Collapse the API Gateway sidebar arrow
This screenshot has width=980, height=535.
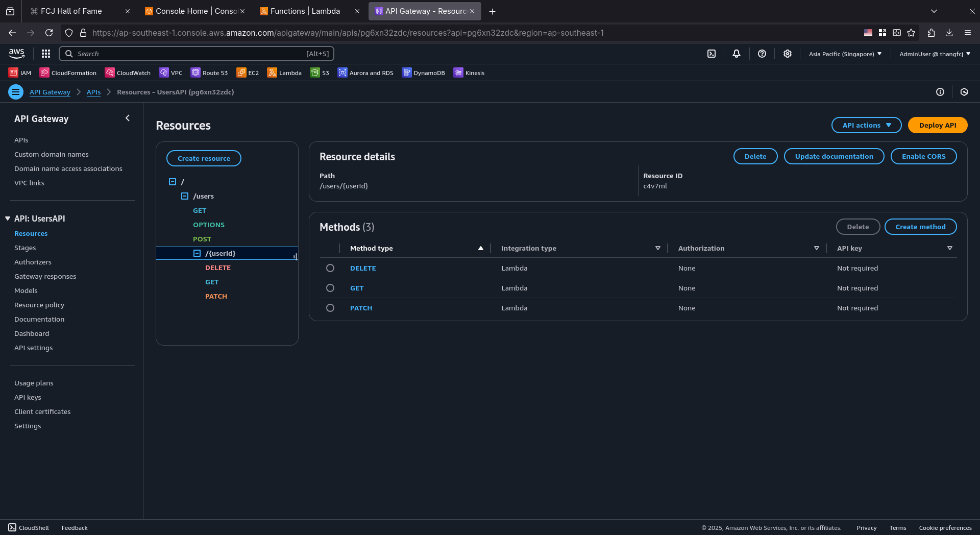(x=128, y=118)
